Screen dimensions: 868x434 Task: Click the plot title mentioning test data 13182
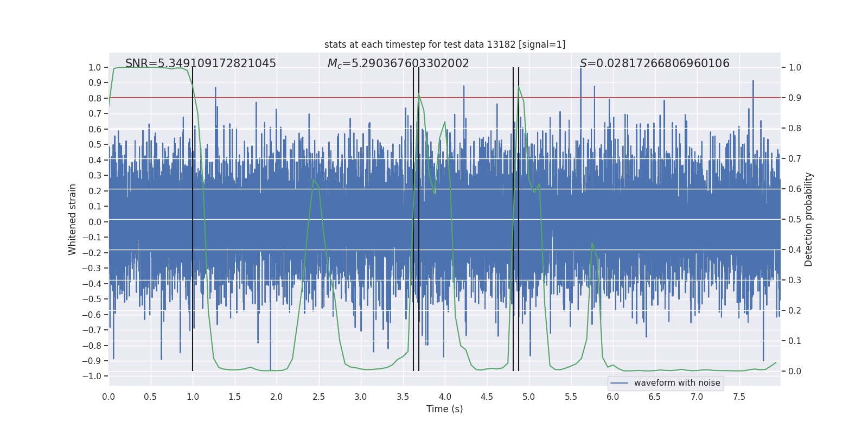coord(445,44)
